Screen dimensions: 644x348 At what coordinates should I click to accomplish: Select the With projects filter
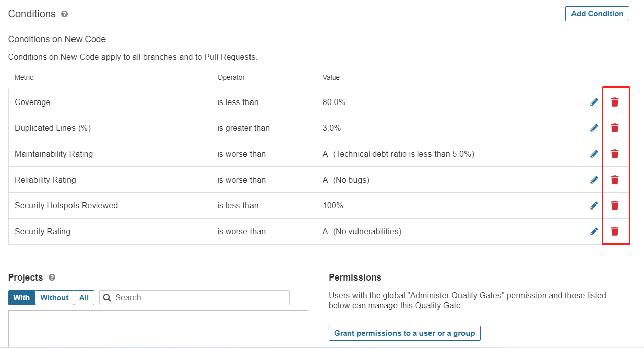(22, 298)
